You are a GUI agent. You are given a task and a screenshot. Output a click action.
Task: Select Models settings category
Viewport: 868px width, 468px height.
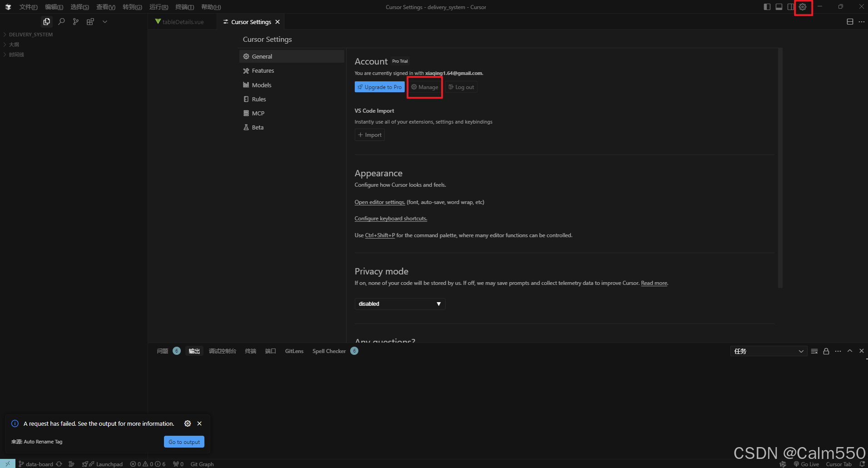(292, 85)
